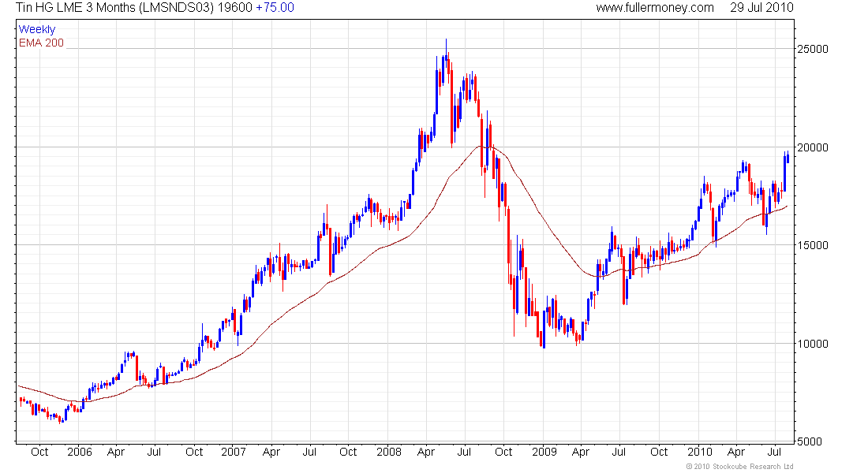Click the 2006 year label on time axis
The height and width of the screenshot is (473, 868).
[79, 452]
